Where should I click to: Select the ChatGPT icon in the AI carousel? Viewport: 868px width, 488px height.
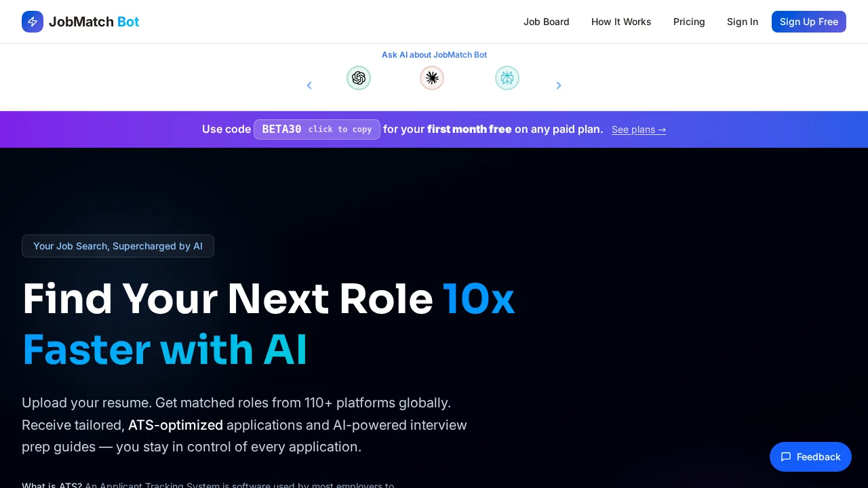click(359, 78)
